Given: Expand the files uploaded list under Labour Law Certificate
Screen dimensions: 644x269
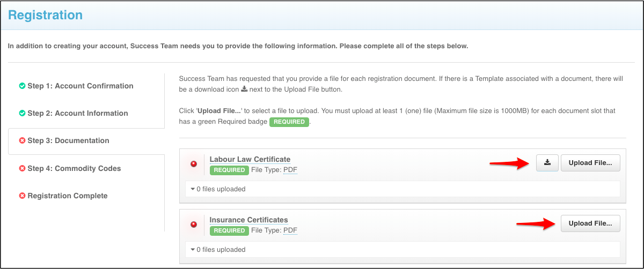Looking at the screenshot, I should tap(217, 189).
